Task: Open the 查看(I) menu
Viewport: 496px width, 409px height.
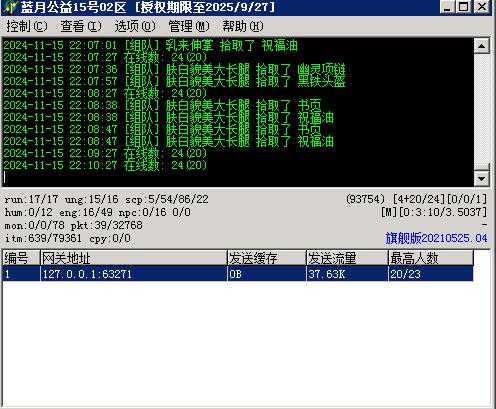Action: [81, 26]
